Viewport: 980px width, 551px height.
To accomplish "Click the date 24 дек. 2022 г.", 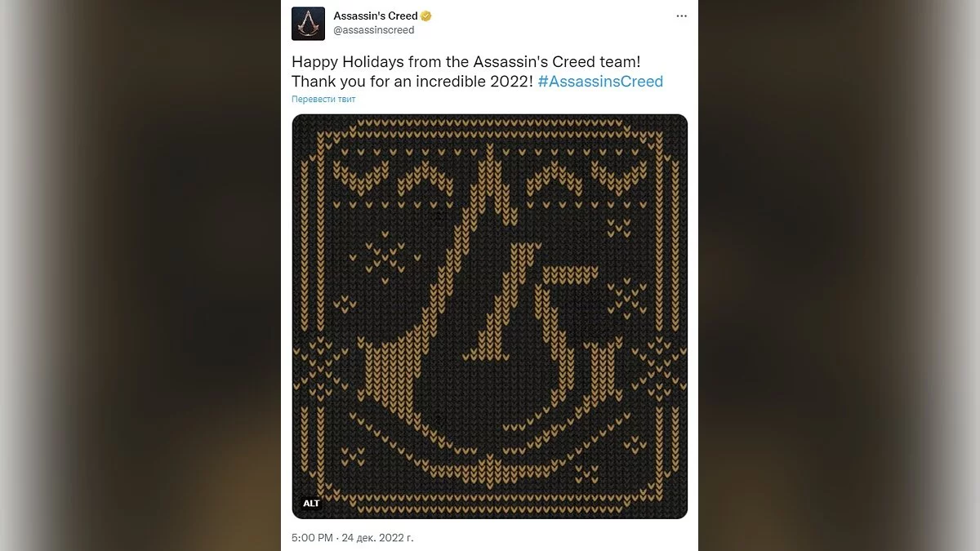I will pyautogui.click(x=378, y=538).
